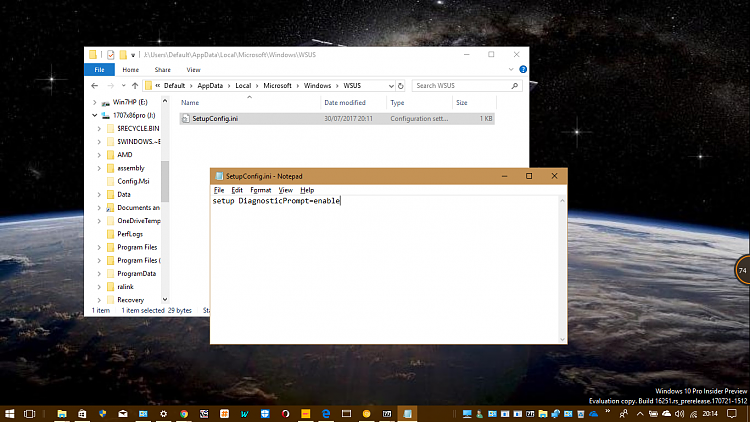Open the Quick Access Toolbar dropdown arrow
The image size is (750, 422).
(133, 55)
